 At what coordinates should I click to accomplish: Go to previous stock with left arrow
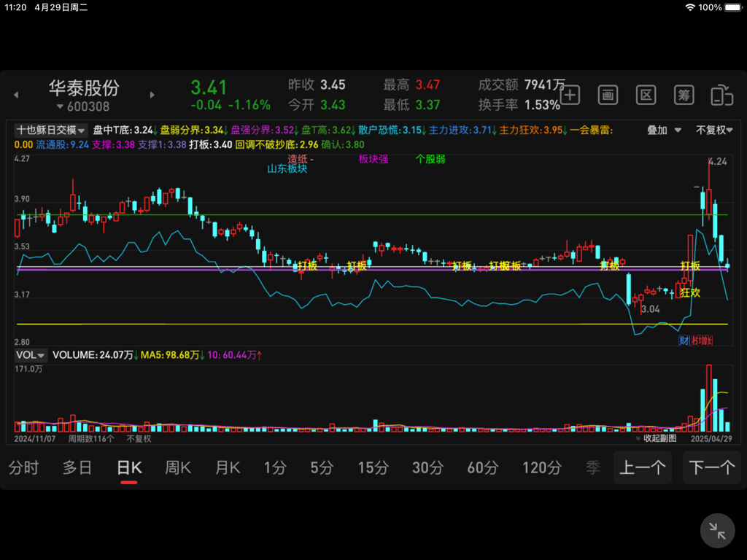pos(16,95)
